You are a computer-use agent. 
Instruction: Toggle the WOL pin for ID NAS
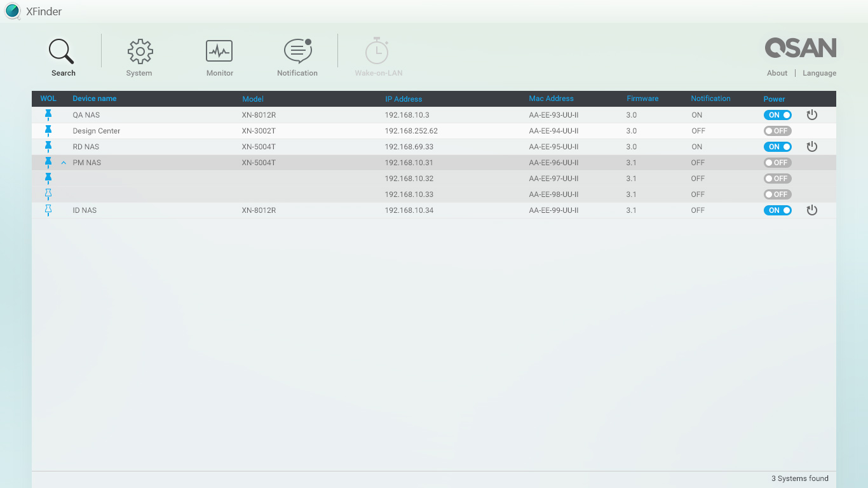pyautogui.click(x=48, y=210)
